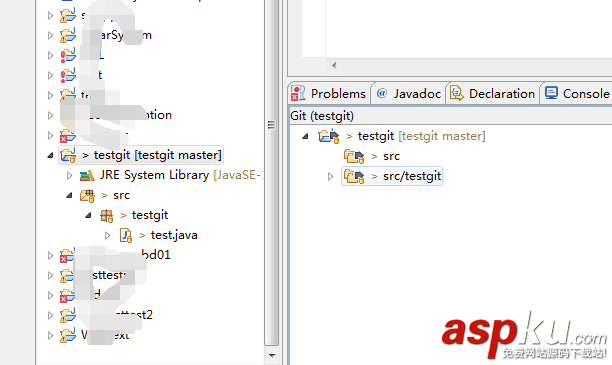612x365 pixels.
Task: Expand src/testgit node in Git view
Action: tap(330, 176)
